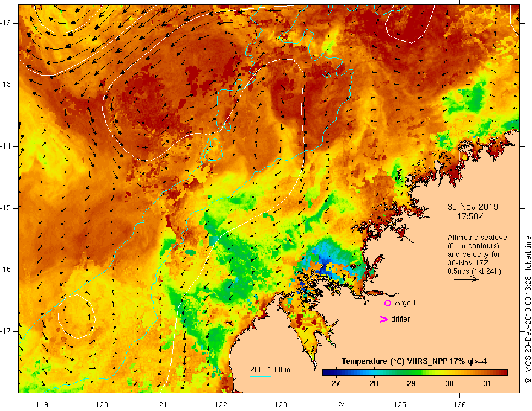The width and height of the screenshot is (532, 411).
Task: Click the 120 longitude axis label
Action: (102, 404)
